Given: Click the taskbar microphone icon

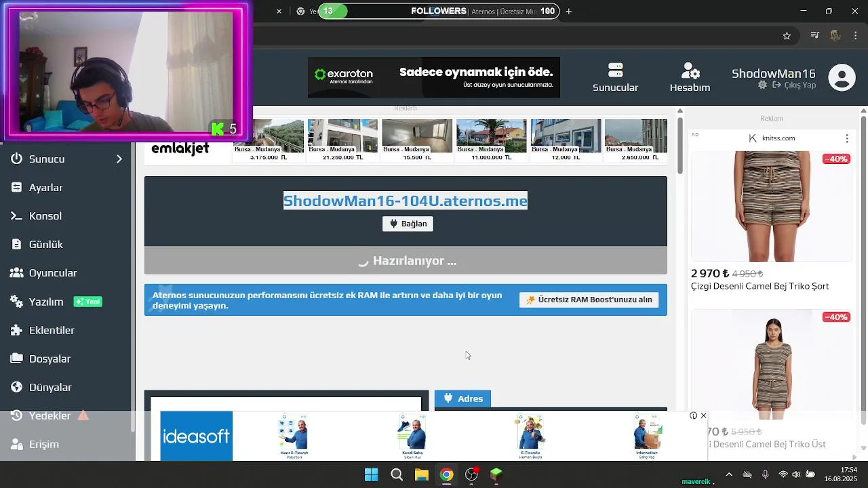Looking at the screenshot, I should (x=765, y=474).
